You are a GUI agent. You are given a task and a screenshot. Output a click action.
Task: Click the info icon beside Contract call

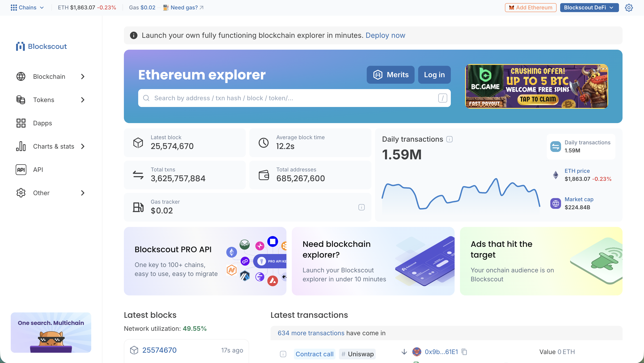click(x=283, y=354)
